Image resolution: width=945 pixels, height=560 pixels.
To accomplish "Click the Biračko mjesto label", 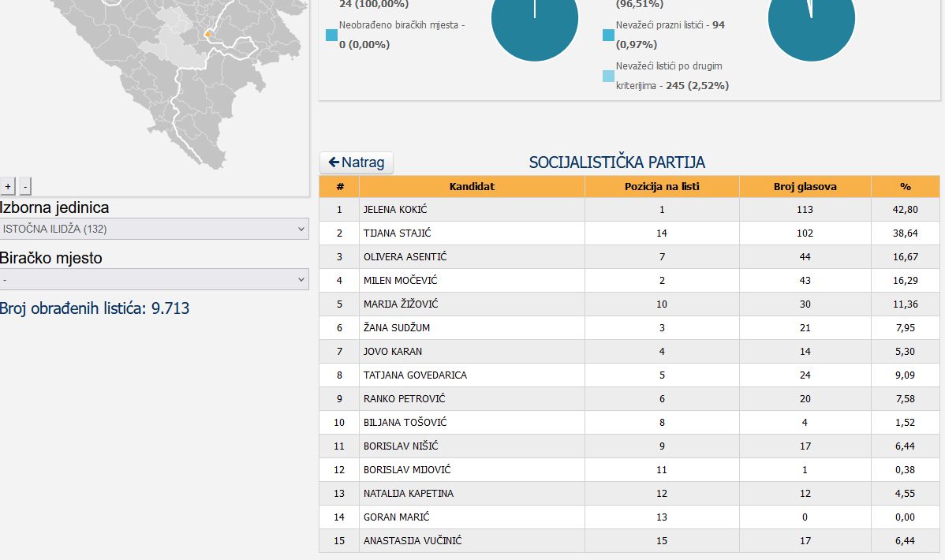I will tap(51, 259).
